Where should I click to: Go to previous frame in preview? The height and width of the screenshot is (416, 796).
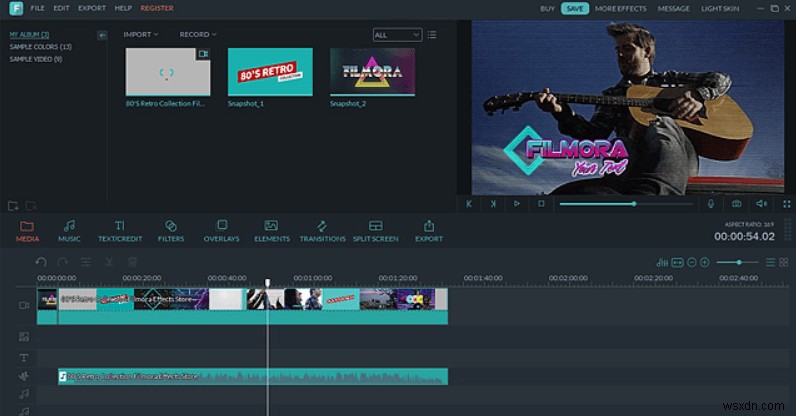[469, 204]
